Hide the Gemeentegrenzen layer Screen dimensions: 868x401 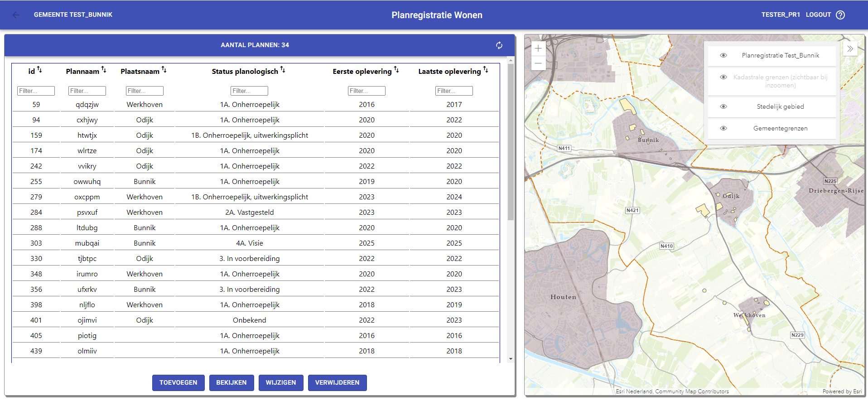click(723, 129)
